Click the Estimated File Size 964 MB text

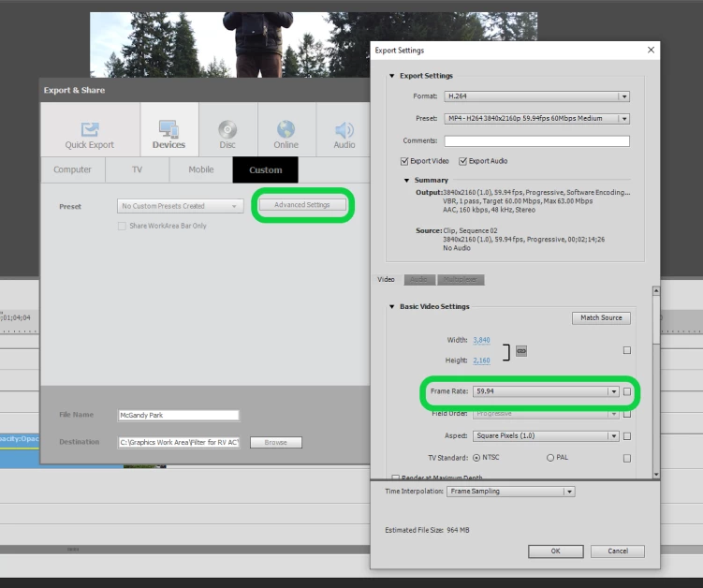tap(427, 530)
